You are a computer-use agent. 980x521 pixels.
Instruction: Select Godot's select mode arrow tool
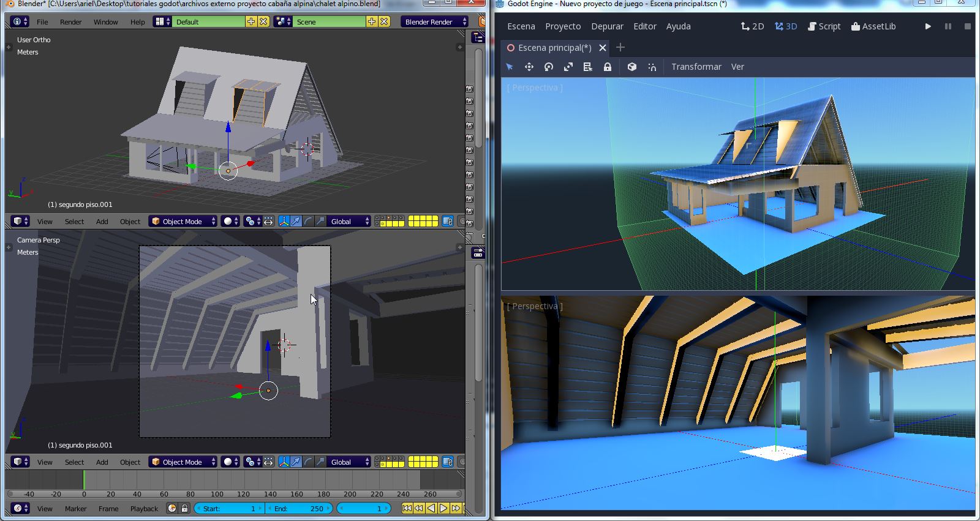(x=509, y=67)
